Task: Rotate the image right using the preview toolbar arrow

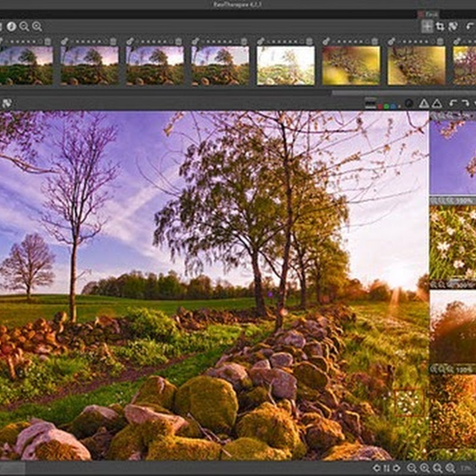Action: 465,103
